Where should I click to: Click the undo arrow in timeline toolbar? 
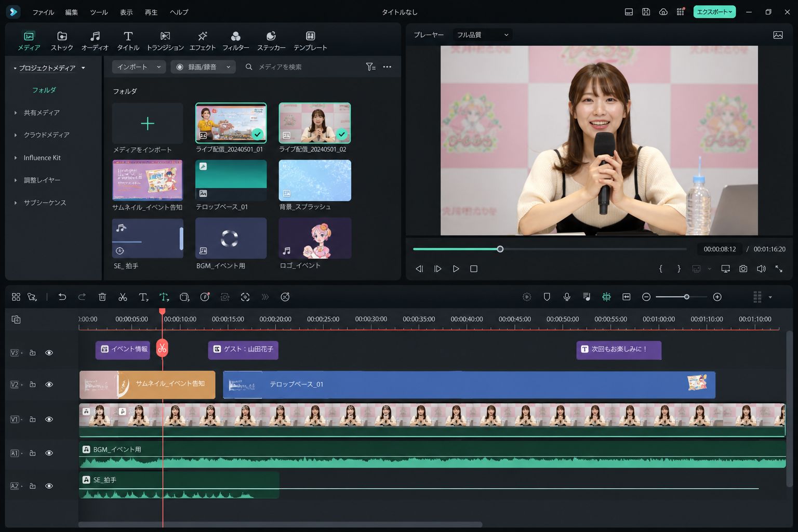62,297
